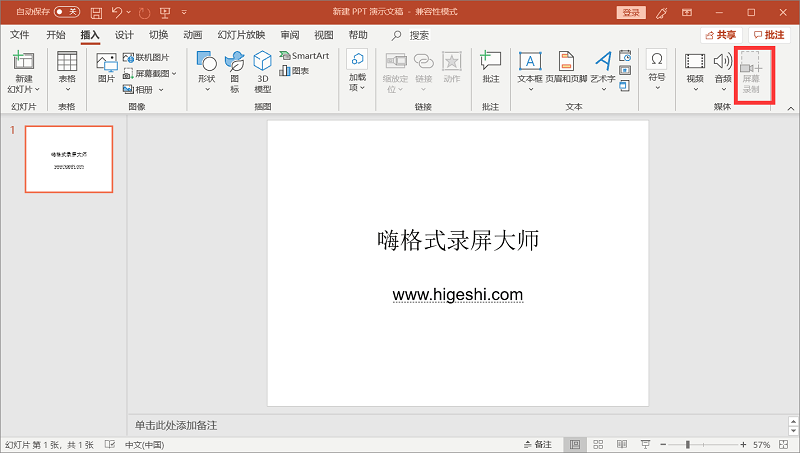Image resolution: width=800 pixels, height=453 pixels.
Task: Toggle the 备注 notes pane in status bar
Action: pos(537,444)
